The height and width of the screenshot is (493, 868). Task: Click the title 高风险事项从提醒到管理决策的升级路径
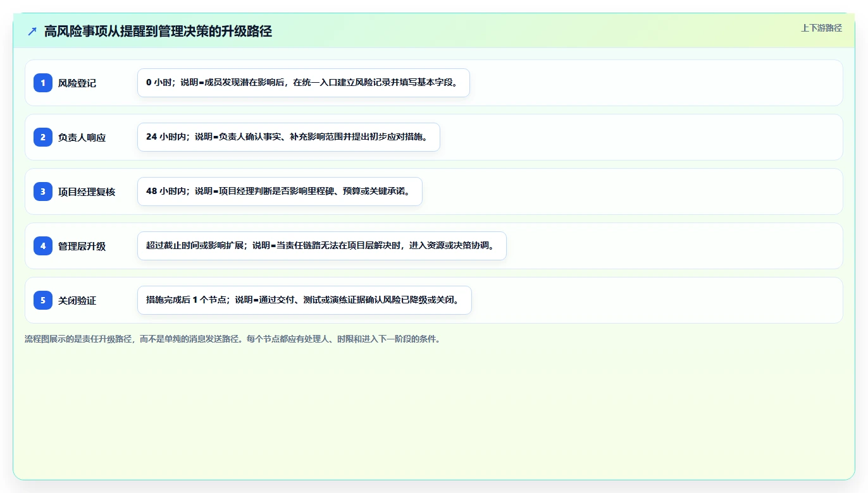[158, 31]
